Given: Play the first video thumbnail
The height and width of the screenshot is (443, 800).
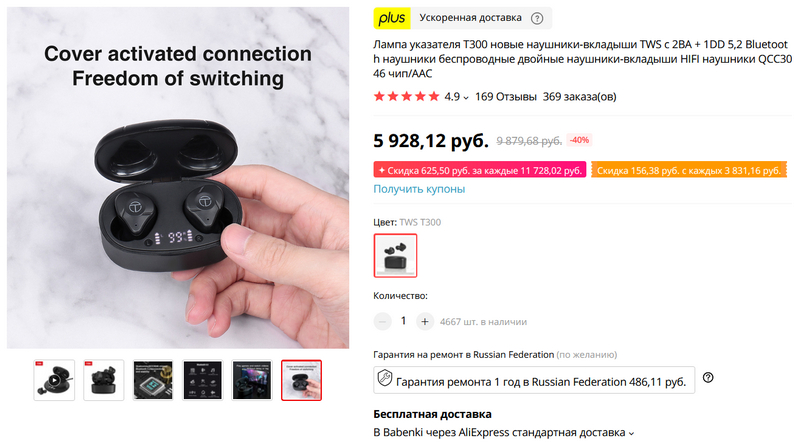Looking at the screenshot, I should pos(54,380).
